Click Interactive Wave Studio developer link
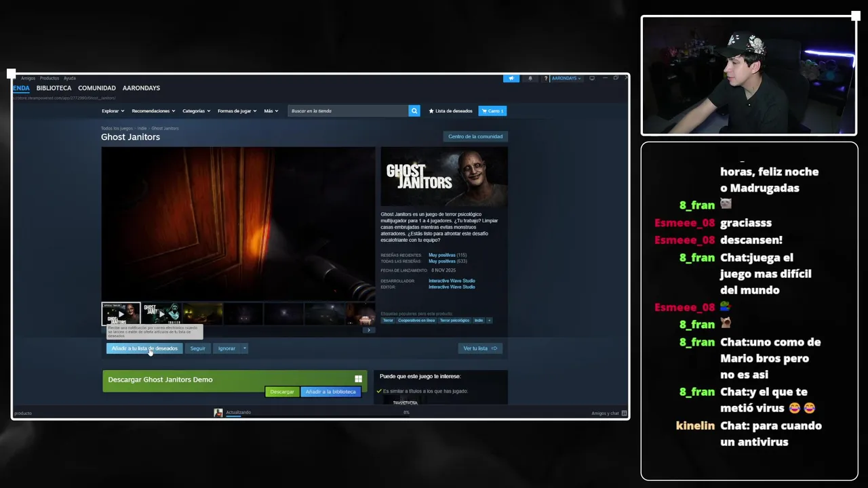 452,281
